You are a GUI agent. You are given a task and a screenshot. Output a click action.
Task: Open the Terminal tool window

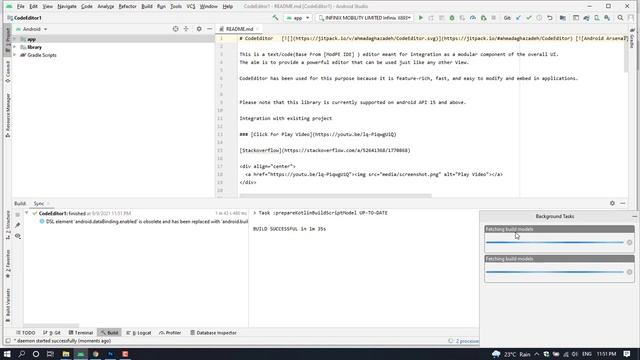tap(81, 333)
